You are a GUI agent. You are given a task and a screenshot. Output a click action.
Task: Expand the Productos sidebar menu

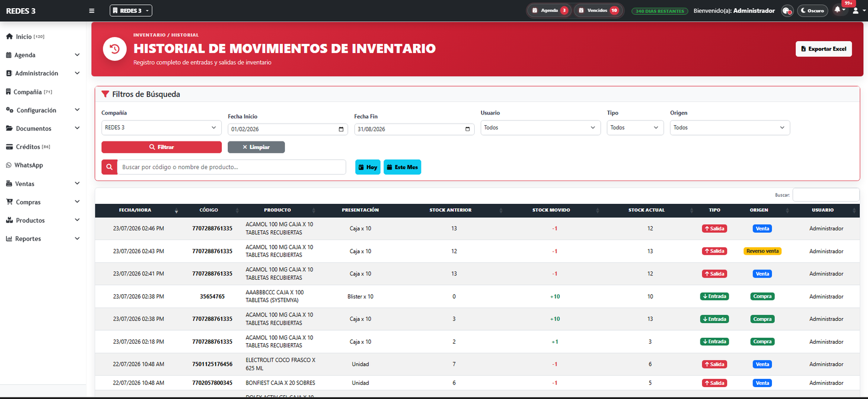click(43, 221)
